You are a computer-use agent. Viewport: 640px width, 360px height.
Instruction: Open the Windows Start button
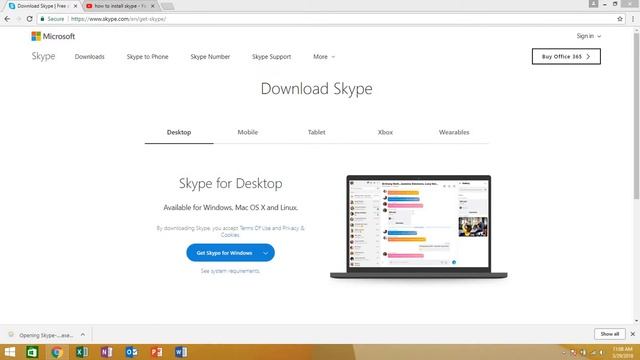pos(9,352)
